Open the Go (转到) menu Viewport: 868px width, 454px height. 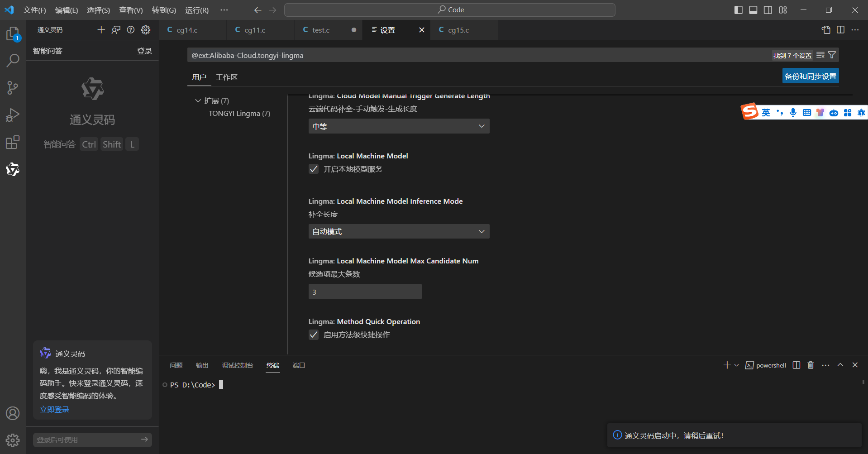164,10
